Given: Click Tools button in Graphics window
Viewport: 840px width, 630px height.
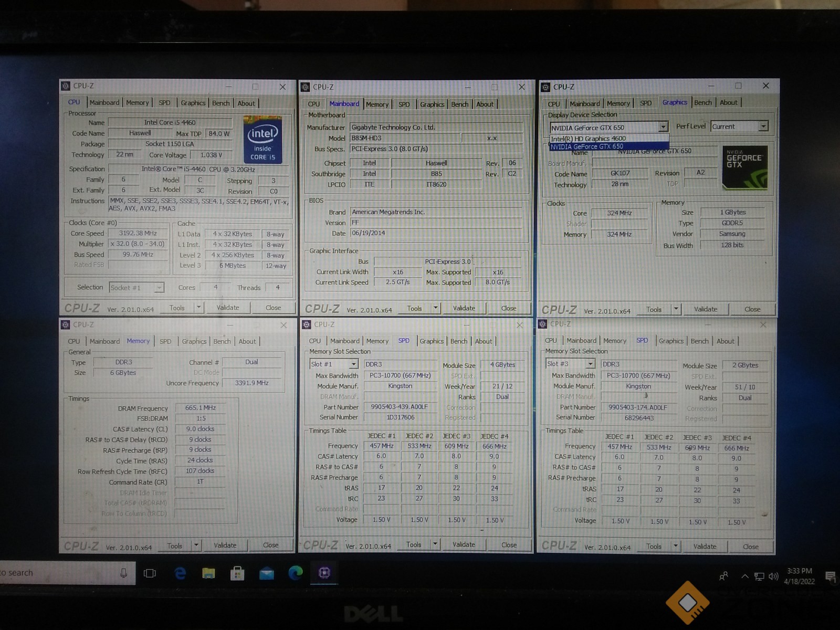Looking at the screenshot, I should coord(654,309).
